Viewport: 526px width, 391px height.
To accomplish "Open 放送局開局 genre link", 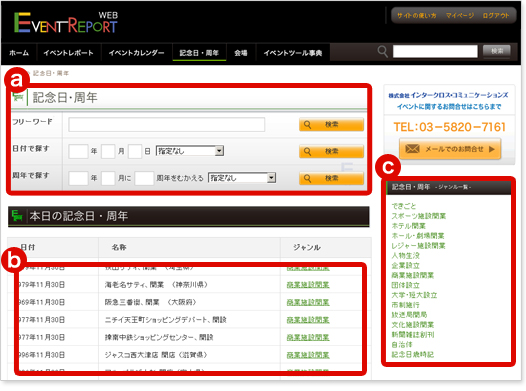I will 409,315.
